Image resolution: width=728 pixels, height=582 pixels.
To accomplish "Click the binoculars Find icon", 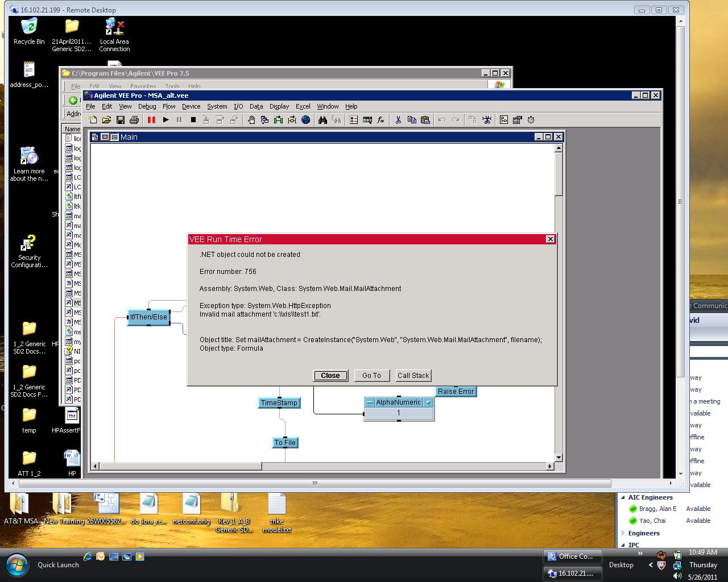I will [322, 120].
